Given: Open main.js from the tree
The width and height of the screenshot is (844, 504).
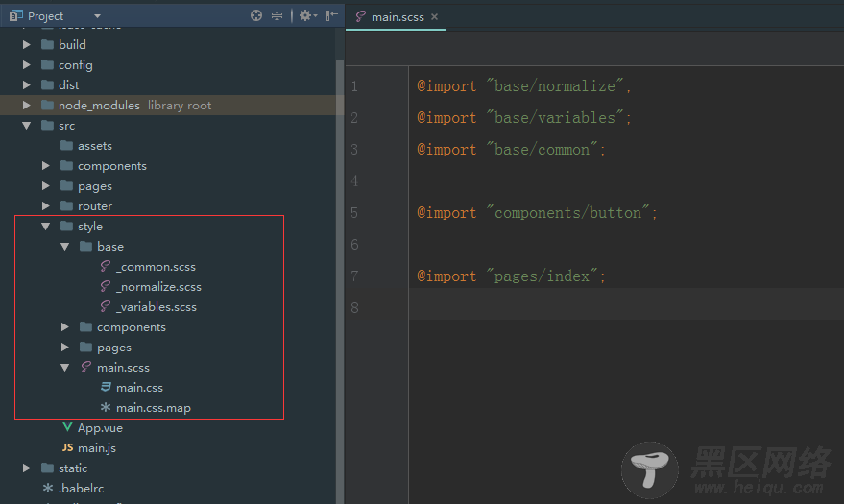Looking at the screenshot, I should 97,448.
